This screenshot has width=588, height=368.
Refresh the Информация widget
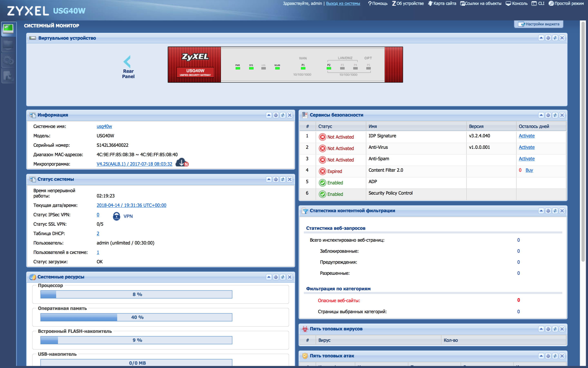click(283, 115)
